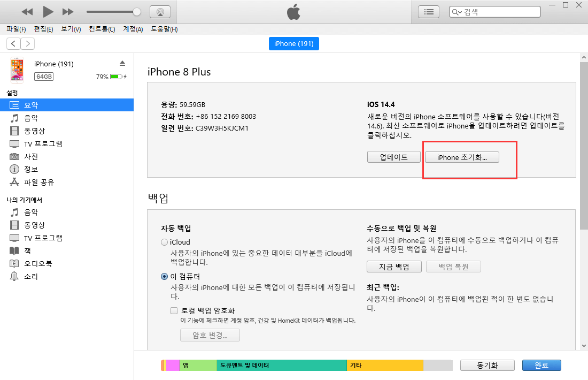Open the 사진 section in the sidebar

(x=43, y=156)
